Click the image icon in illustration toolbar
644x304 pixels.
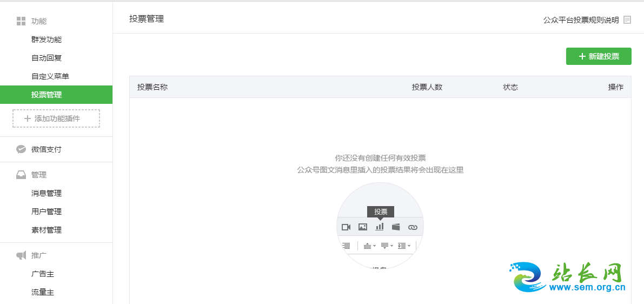(363, 227)
